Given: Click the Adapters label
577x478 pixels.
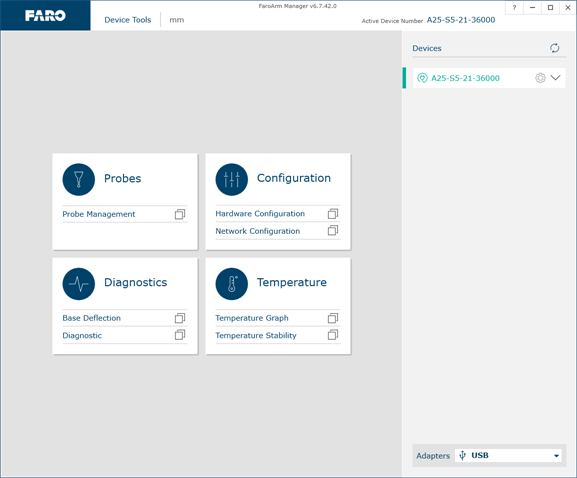Looking at the screenshot, I should [433, 456].
